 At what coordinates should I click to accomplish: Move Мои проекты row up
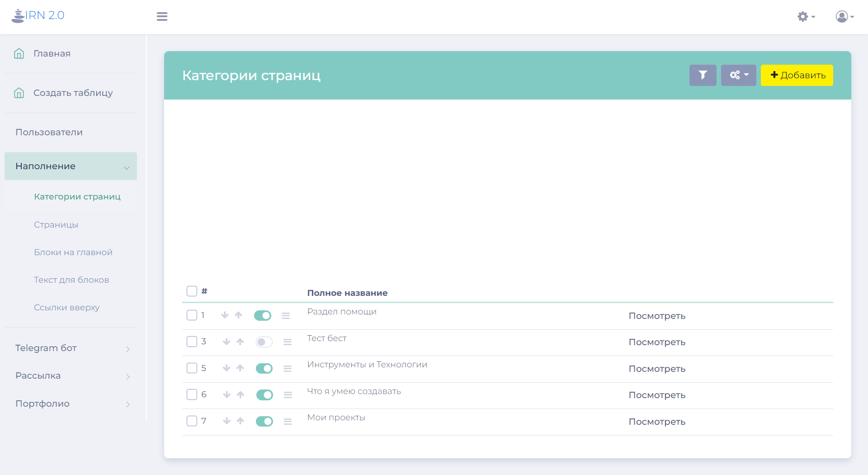241,421
